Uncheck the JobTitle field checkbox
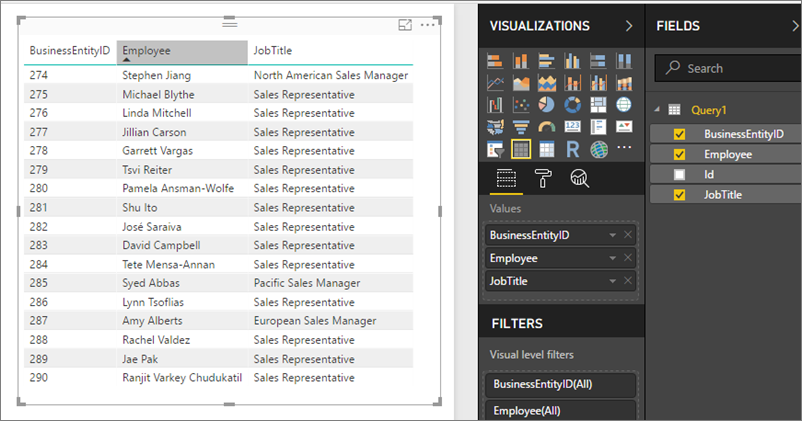The image size is (802, 421). (x=680, y=194)
